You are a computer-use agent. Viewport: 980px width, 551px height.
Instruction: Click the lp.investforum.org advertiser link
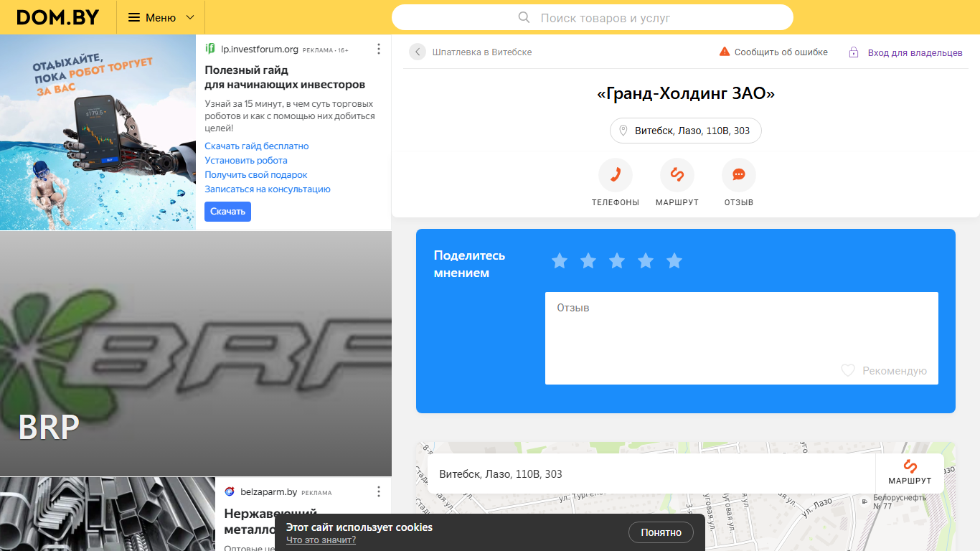coord(260,50)
